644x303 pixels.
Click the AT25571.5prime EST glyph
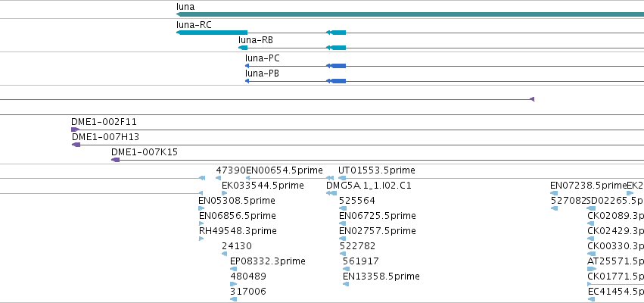coord(592,269)
